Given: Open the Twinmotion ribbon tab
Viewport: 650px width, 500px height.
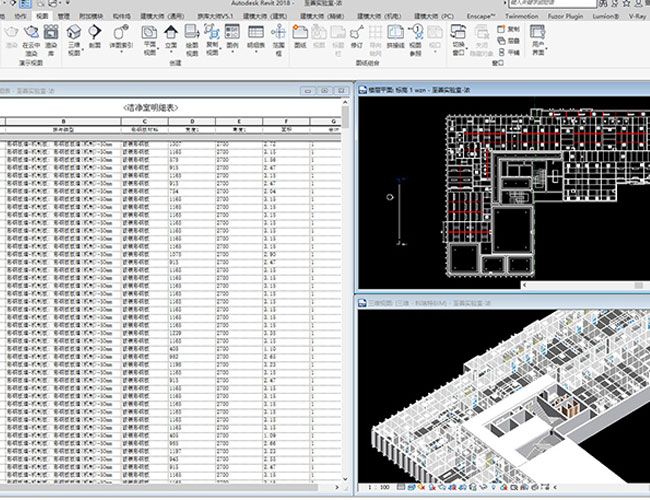Looking at the screenshot, I should (521, 17).
